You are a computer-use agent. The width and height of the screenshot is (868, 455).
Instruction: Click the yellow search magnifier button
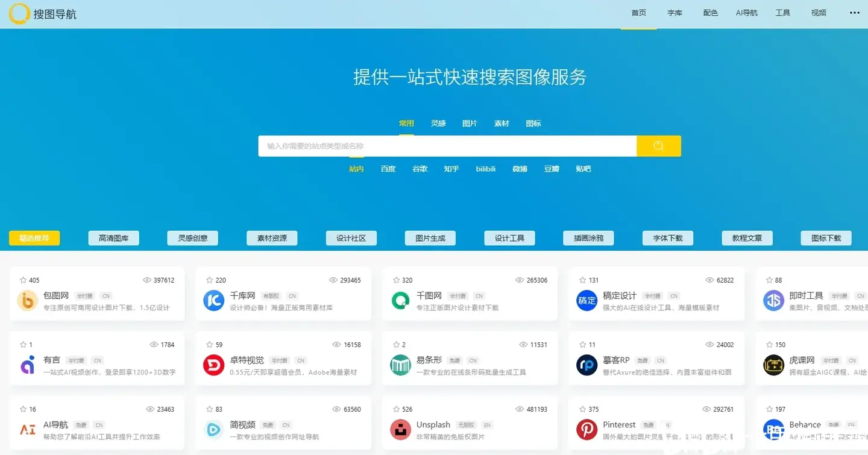point(658,146)
